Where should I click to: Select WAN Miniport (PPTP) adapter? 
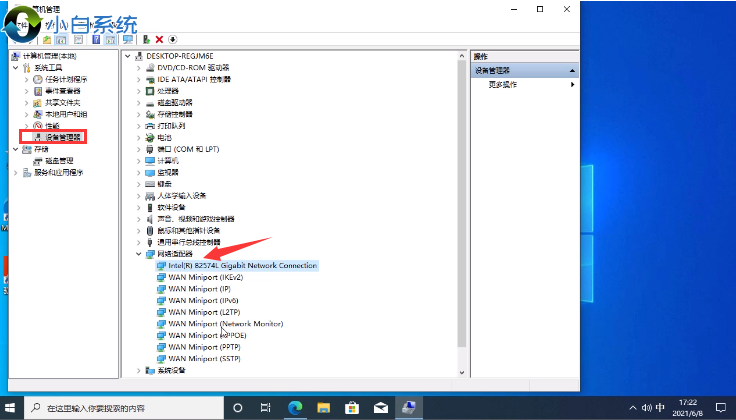pos(202,346)
